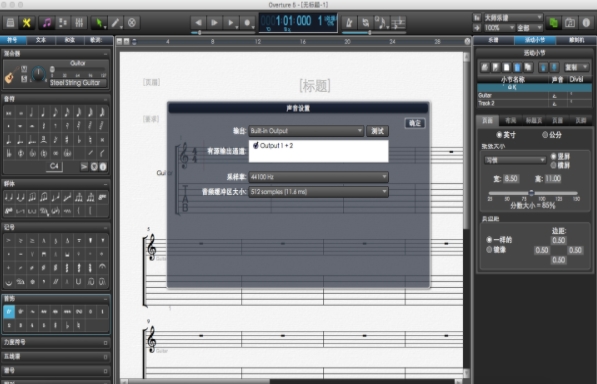This screenshot has width=597, height=384.
Task: Click the yellow tools icon in toolbar
Action: tap(26, 23)
